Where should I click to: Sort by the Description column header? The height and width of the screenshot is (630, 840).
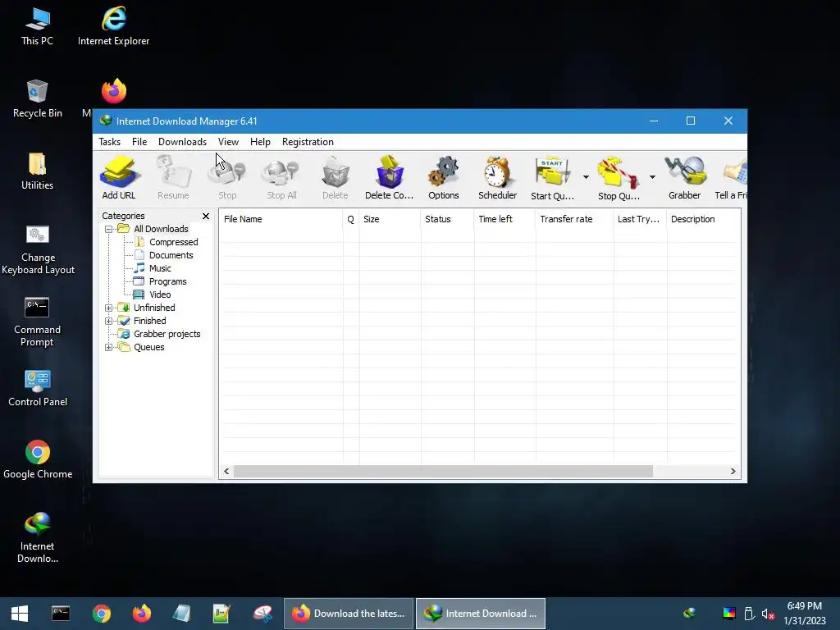[704, 219]
